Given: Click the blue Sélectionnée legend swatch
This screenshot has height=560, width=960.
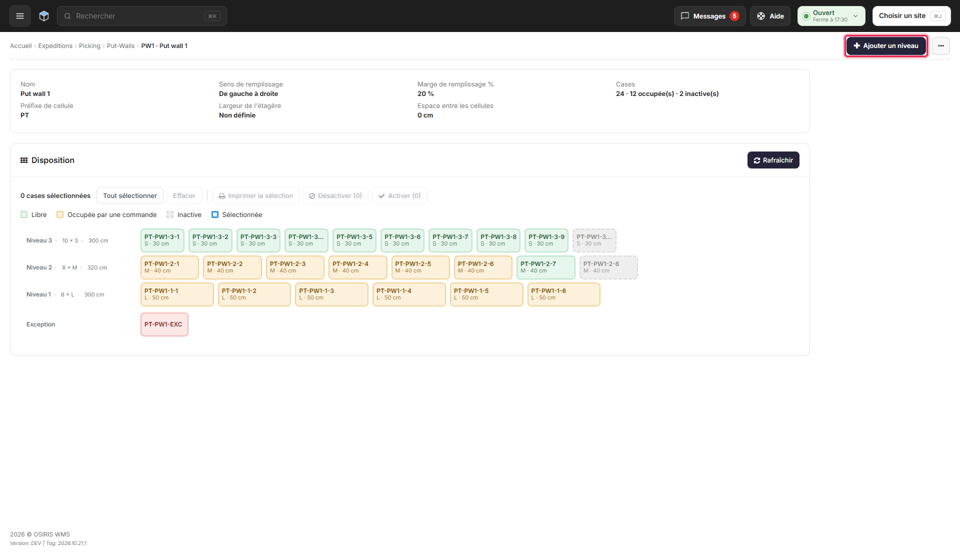Looking at the screenshot, I should tap(215, 215).
